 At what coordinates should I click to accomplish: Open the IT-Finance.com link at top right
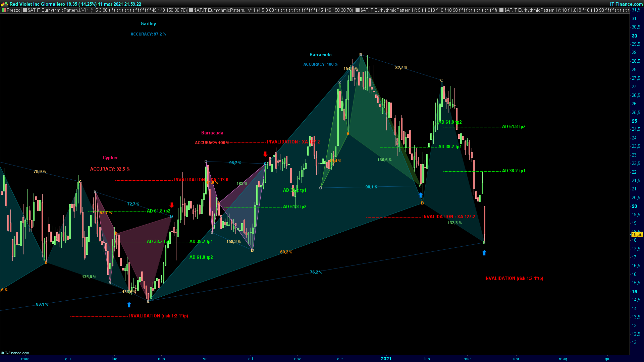(x=626, y=4)
